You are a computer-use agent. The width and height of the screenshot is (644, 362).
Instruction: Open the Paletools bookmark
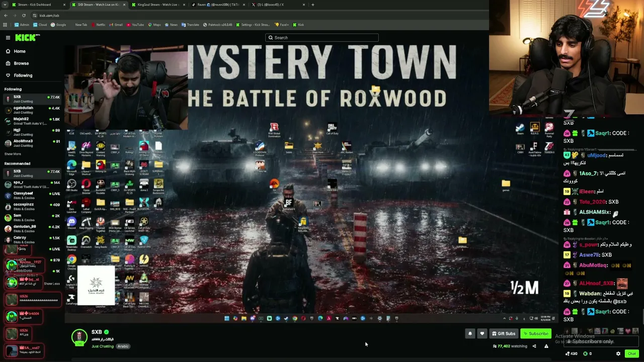(218, 25)
